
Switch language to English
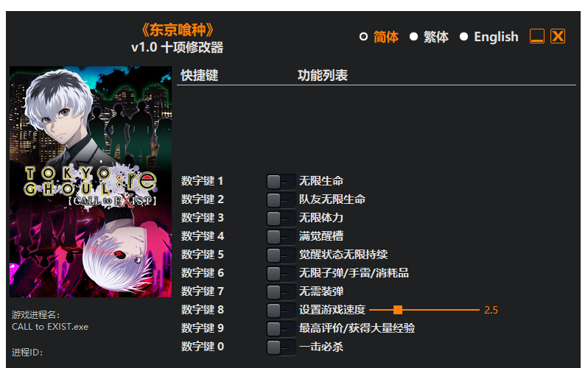[464, 37]
